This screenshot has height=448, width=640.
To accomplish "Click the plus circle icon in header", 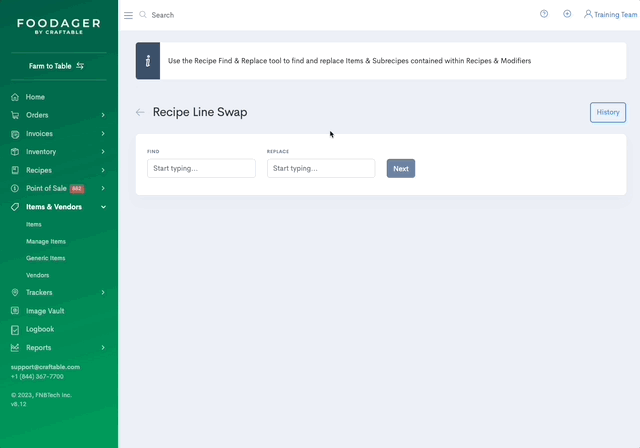I will coord(567,14).
